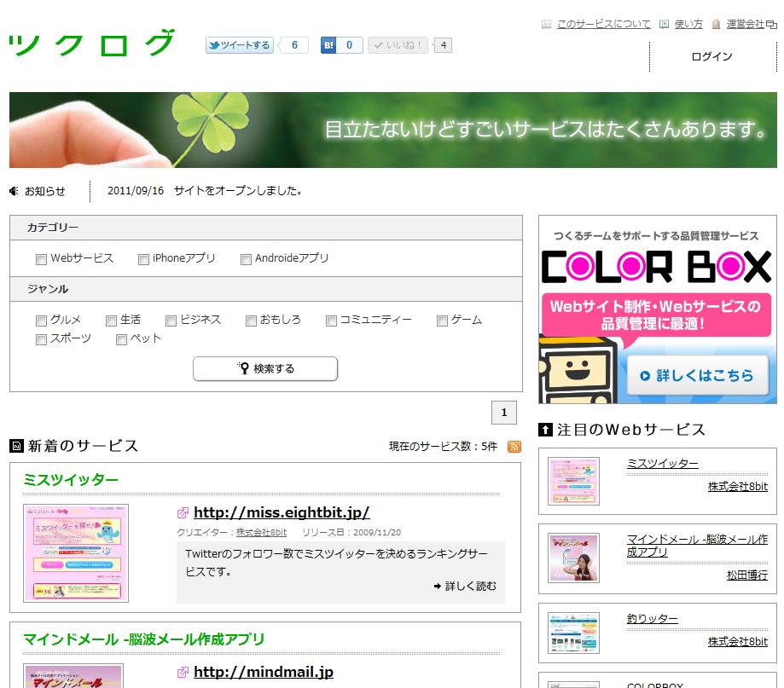Click the COLOR BOX advertisement banner

pos(657,309)
